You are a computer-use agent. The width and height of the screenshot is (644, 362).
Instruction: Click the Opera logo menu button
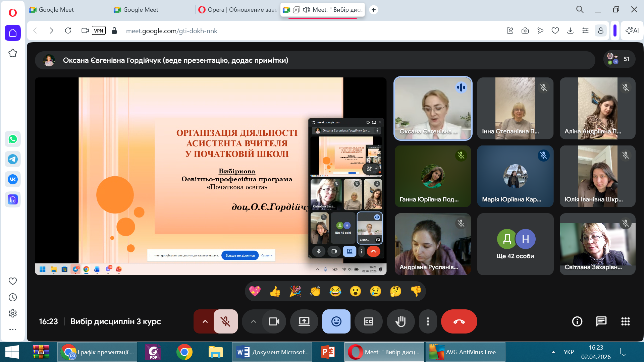pos(13,12)
